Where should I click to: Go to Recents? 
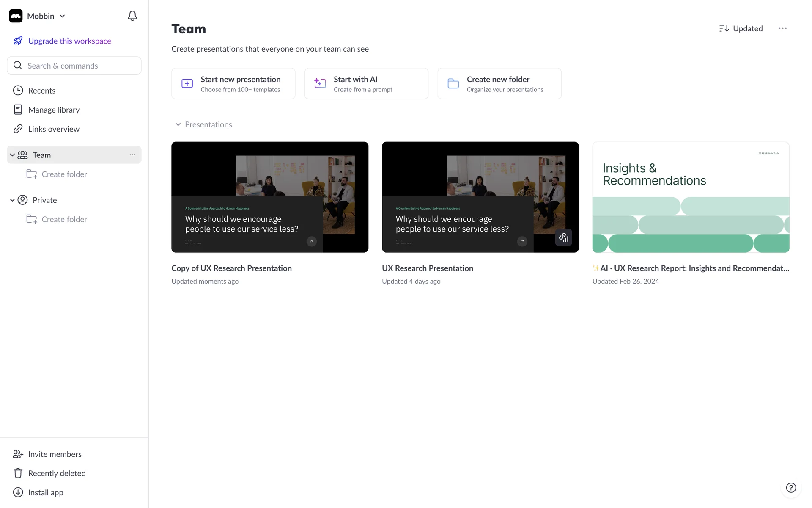coord(41,91)
